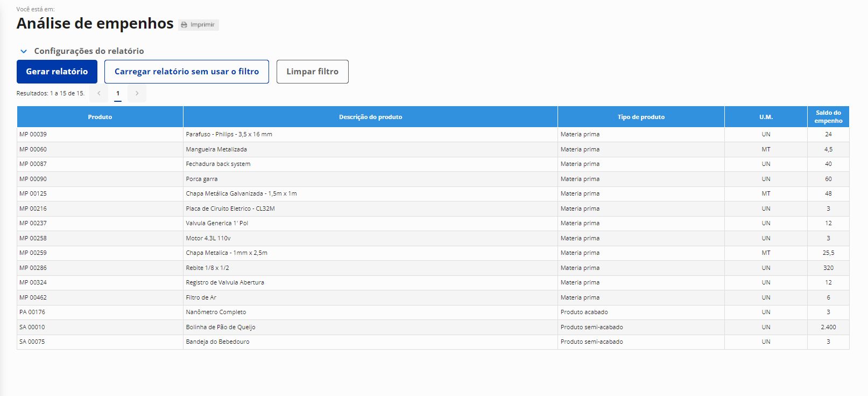The image size is (868, 396).
Task: Click the saldo value 25,5
Action: coord(828,253)
